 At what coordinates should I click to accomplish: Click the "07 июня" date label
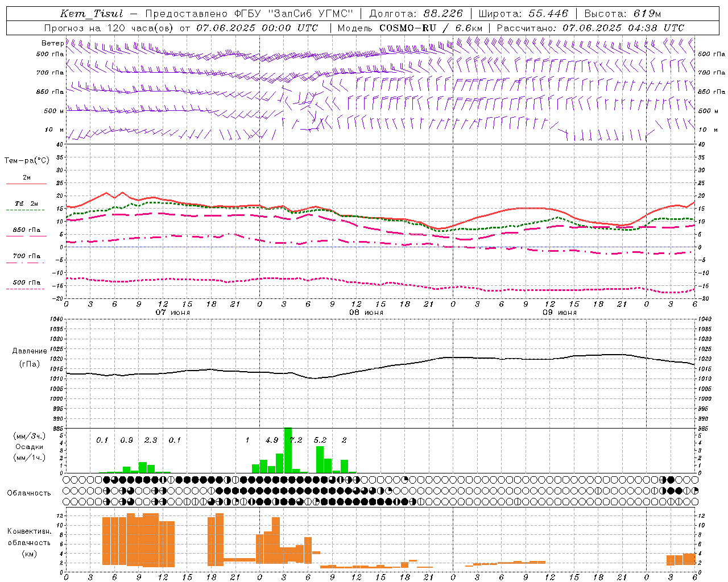point(173,313)
